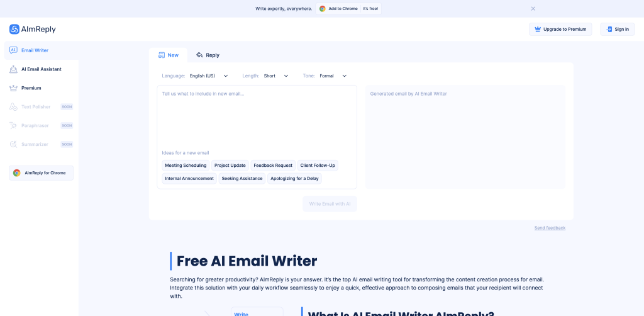644x316 pixels.
Task: Open Email Writer in sidebar
Action: [x=41, y=50]
